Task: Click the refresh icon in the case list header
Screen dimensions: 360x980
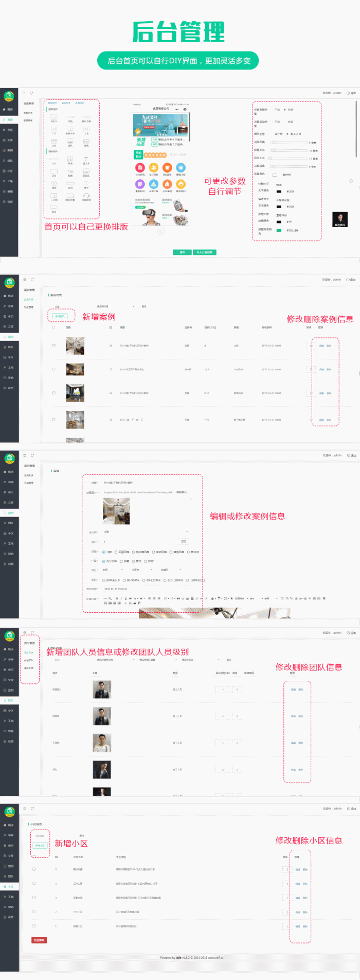Action: 31,280
